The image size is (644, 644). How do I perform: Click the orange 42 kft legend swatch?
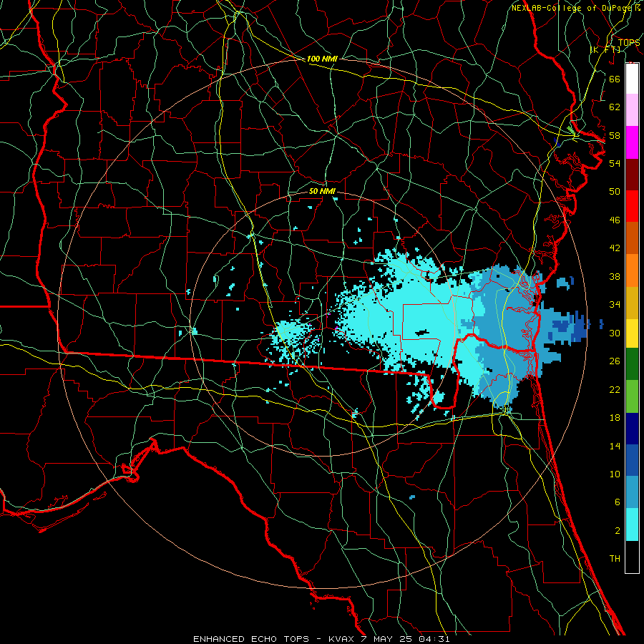point(632,270)
